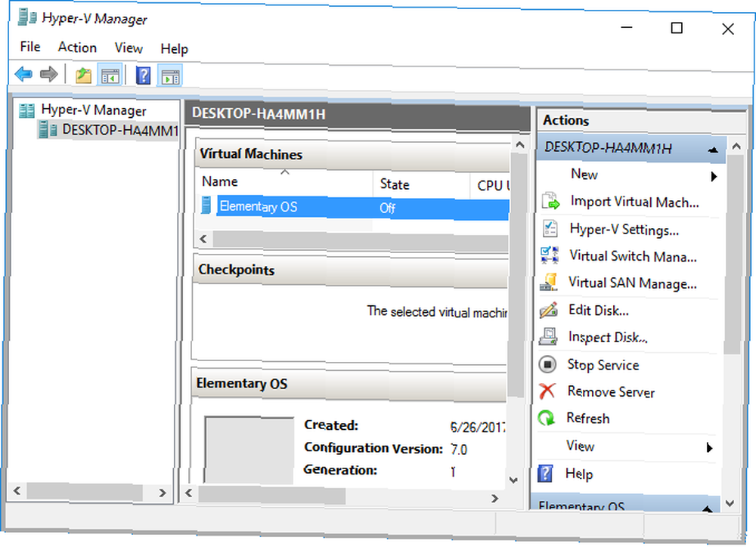Click the Elementary OS virtual machine icon
756x547 pixels.
206,206
